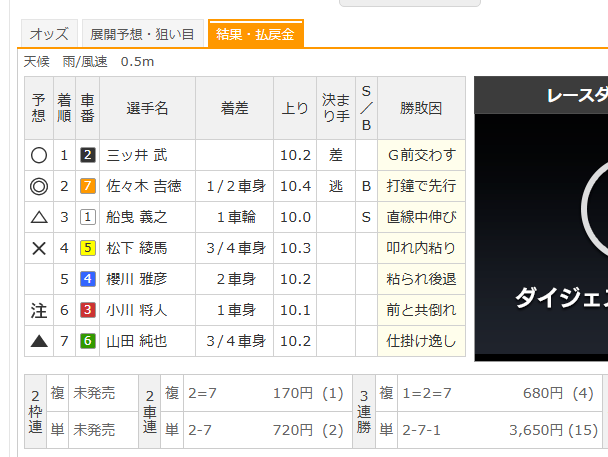This screenshot has width=608, height=457.
Task: Open the 展開予想・狙い目 tab
Action: (141, 35)
